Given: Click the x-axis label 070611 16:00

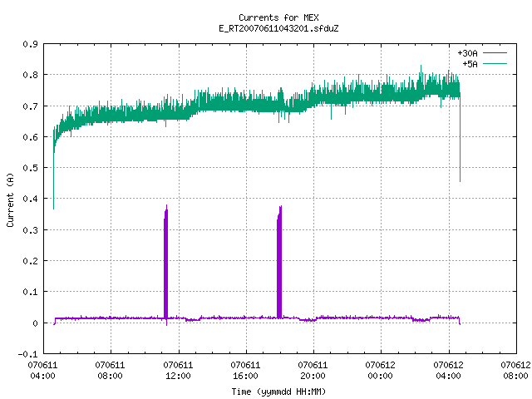Looking at the screenshot, I should click(245, 371).
